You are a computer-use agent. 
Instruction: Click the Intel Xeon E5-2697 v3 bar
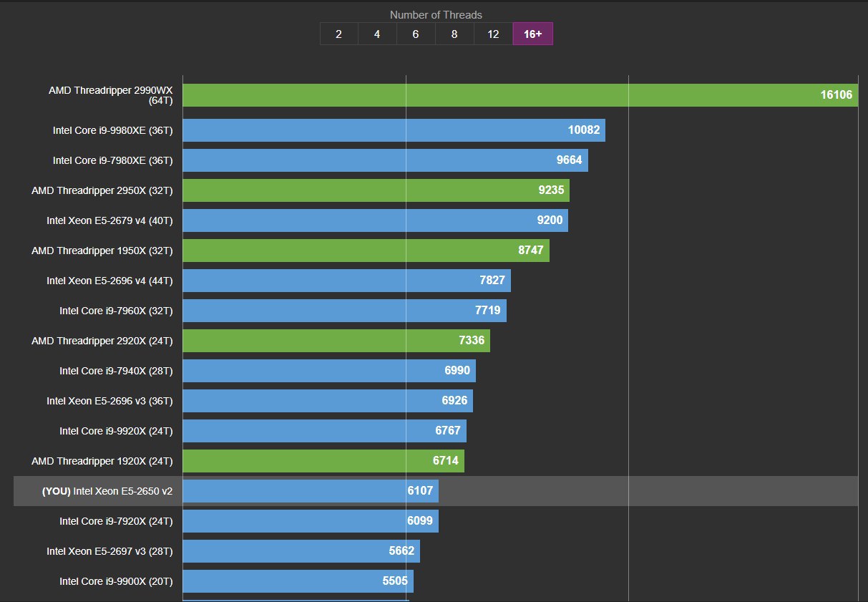(301, 551)
